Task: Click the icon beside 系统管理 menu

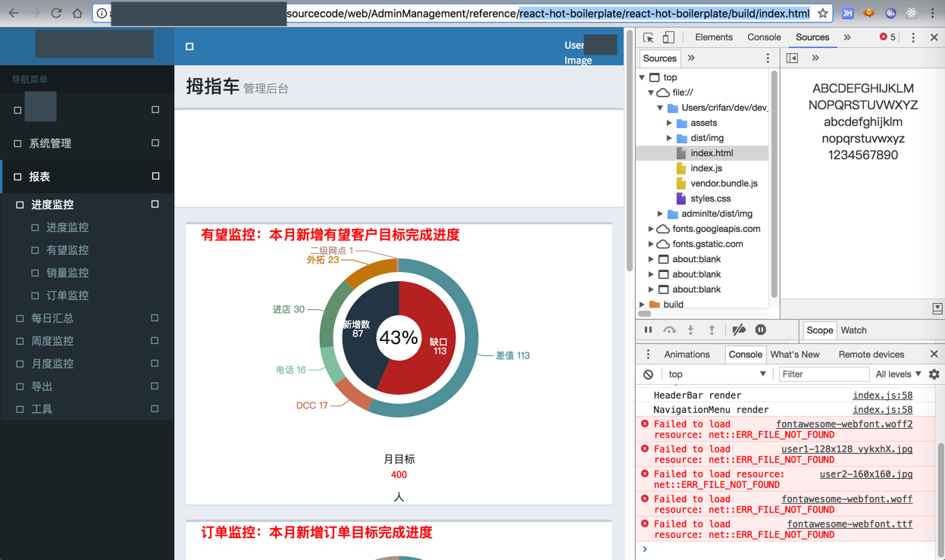Action: click(x=17, y=143)
